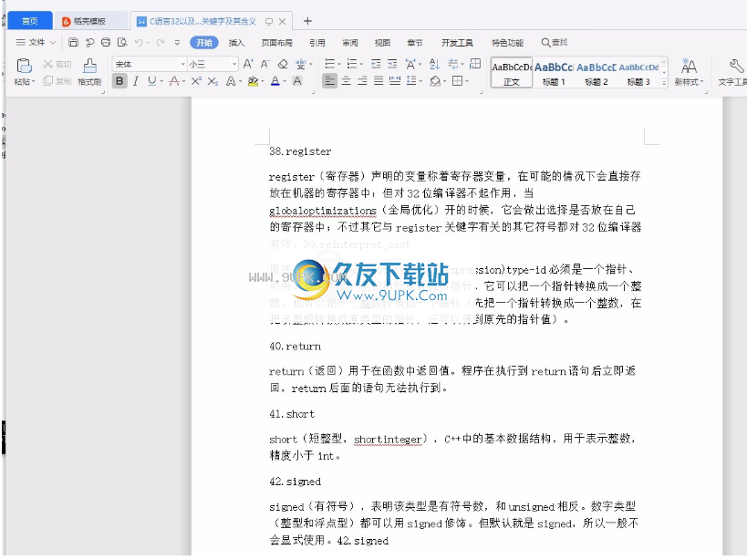Toggle Italic formatting button

click(x=136, y=81)
